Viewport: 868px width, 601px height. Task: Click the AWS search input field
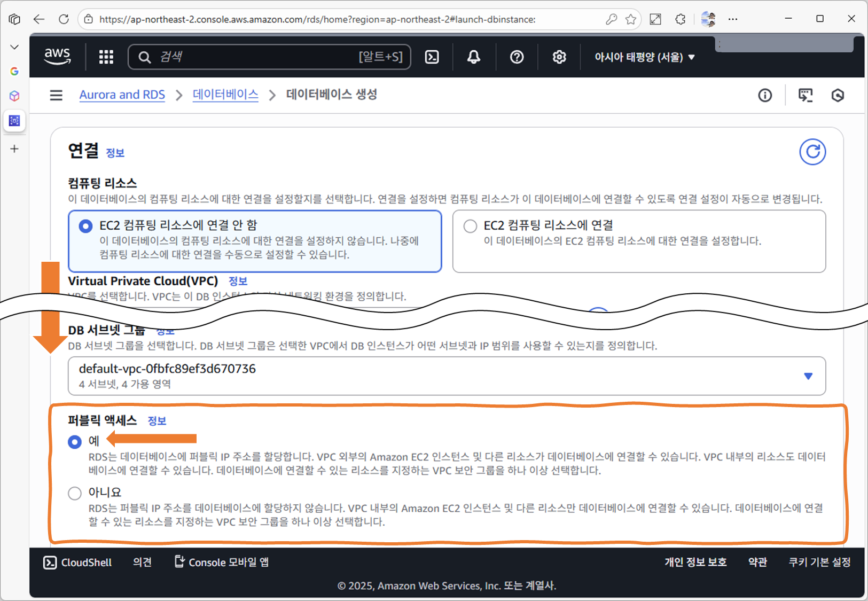(269, 57)
